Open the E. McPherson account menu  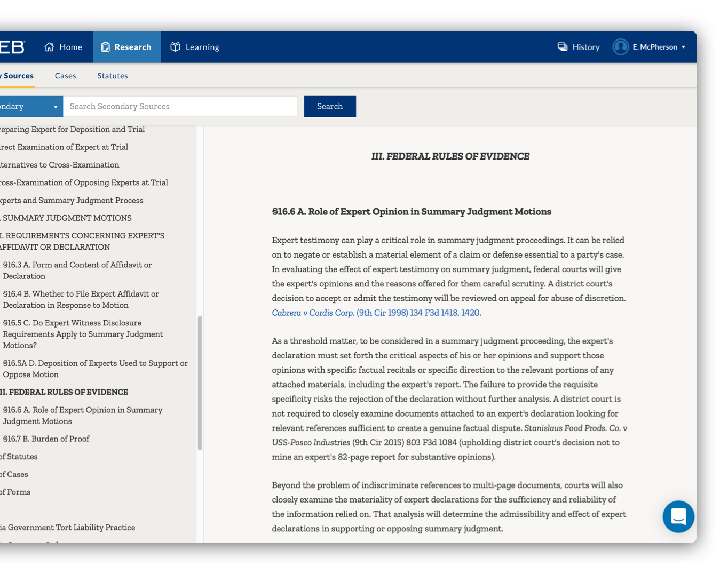coord(650,47)
